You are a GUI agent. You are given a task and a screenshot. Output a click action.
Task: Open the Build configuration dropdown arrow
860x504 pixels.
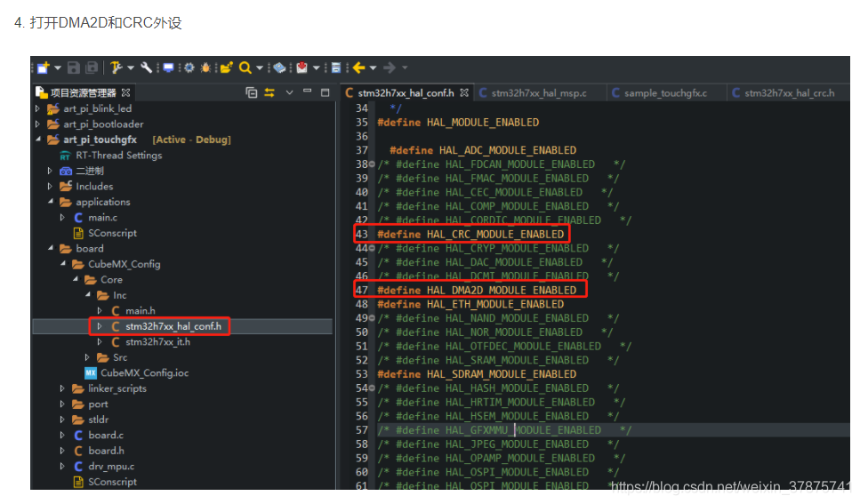[x=131, y=68]
